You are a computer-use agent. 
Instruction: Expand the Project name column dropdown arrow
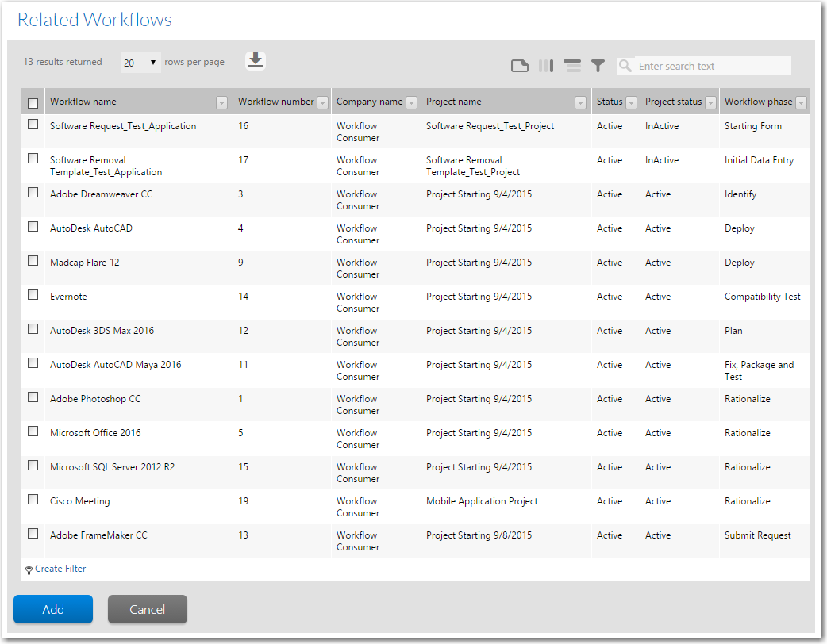(x=581, y=103)
